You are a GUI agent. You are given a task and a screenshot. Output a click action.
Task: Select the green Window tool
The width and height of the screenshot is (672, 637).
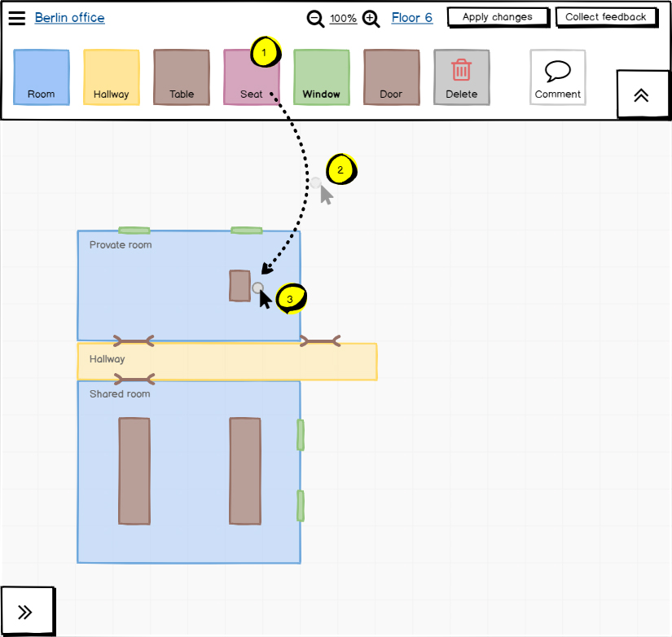(x=322, y=77)
